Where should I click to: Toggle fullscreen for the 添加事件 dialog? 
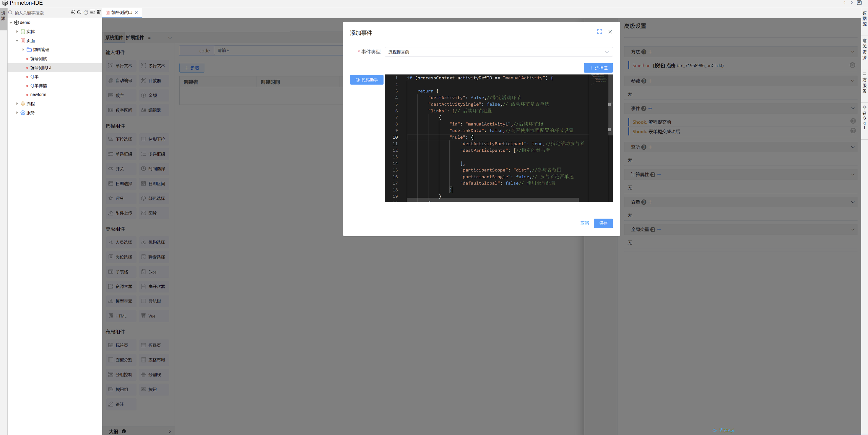tap(599, 32)
